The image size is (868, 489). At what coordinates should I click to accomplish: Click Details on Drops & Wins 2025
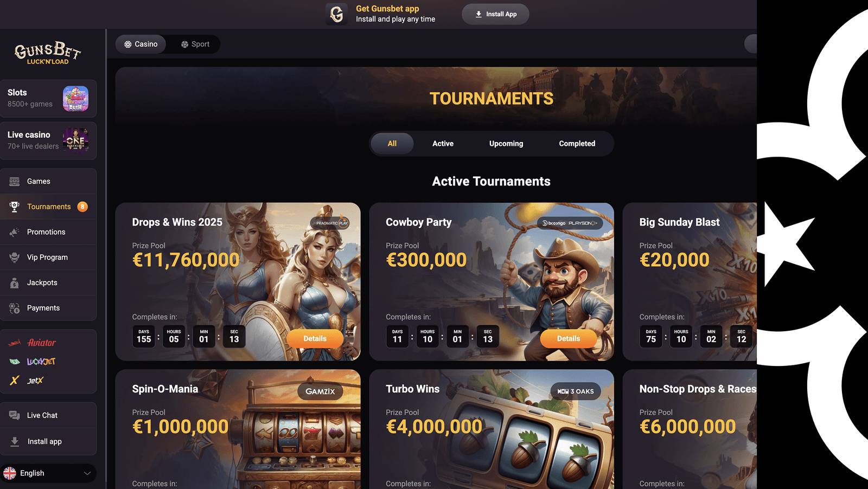[x=315, y=339]
